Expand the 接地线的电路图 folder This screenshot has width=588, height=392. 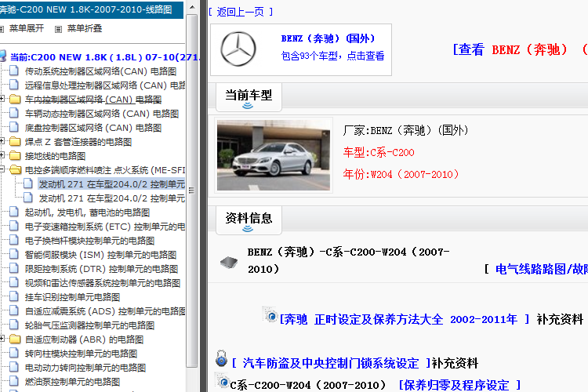tap(2, 155)
